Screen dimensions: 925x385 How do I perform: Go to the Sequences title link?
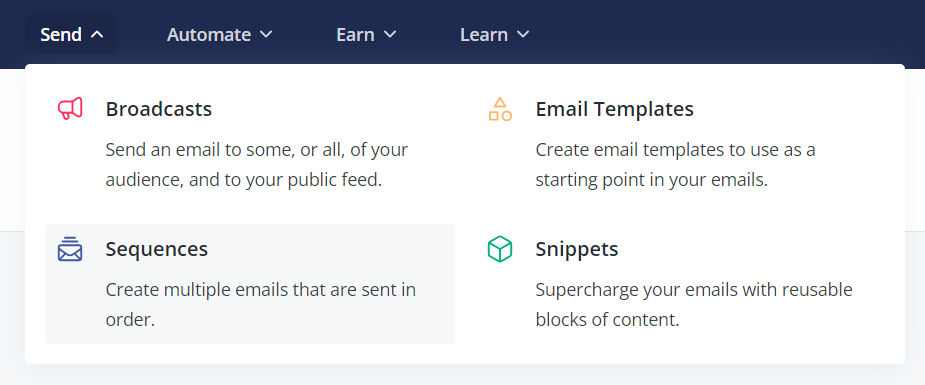[157, 249]
